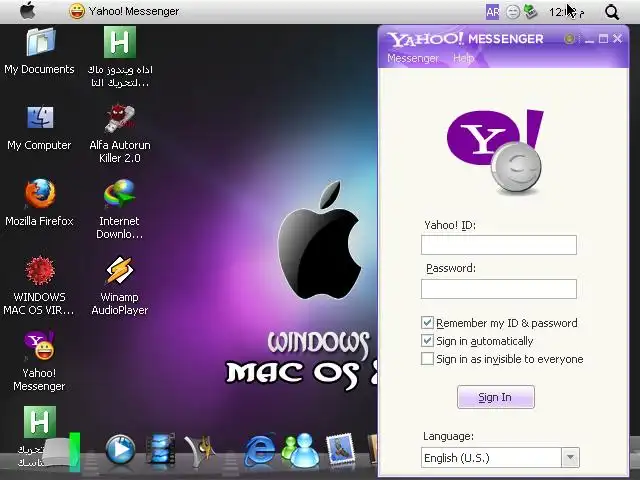The height and width of the screenshot is (480, 640).
Task: Click the Sign In button
Action: click(496, 397)
